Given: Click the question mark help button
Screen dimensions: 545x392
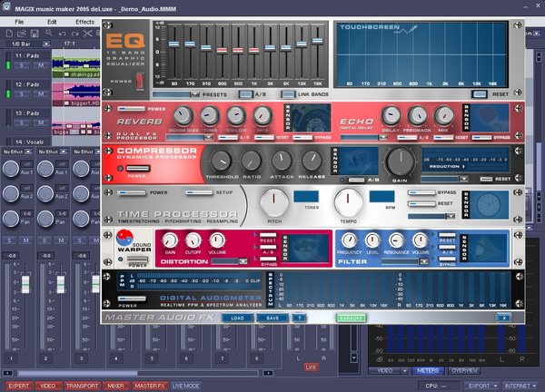Looking at the screenshot, I should click(x=299, y=318).
